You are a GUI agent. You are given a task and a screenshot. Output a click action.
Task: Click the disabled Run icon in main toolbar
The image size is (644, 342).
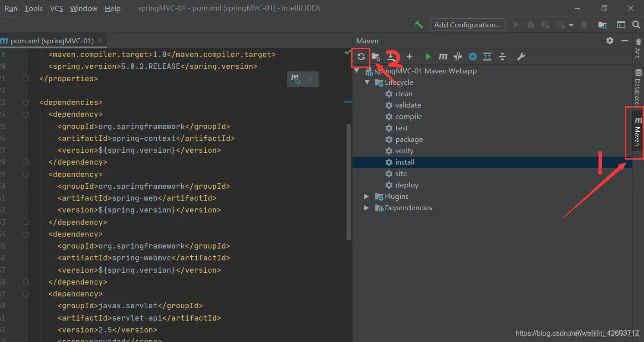point(516,25)
